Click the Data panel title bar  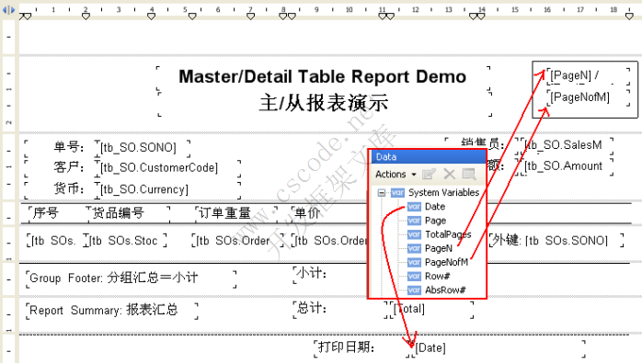click(428, 157)
